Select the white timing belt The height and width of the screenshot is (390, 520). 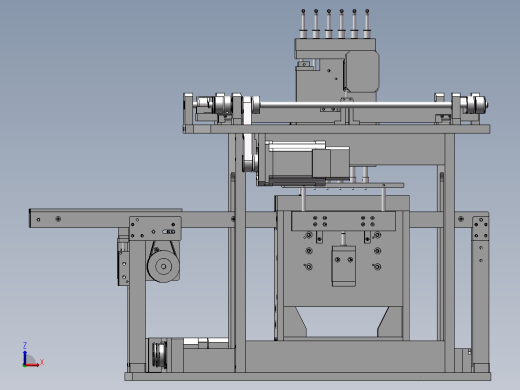pyautogui.click(x=247, y=134)
